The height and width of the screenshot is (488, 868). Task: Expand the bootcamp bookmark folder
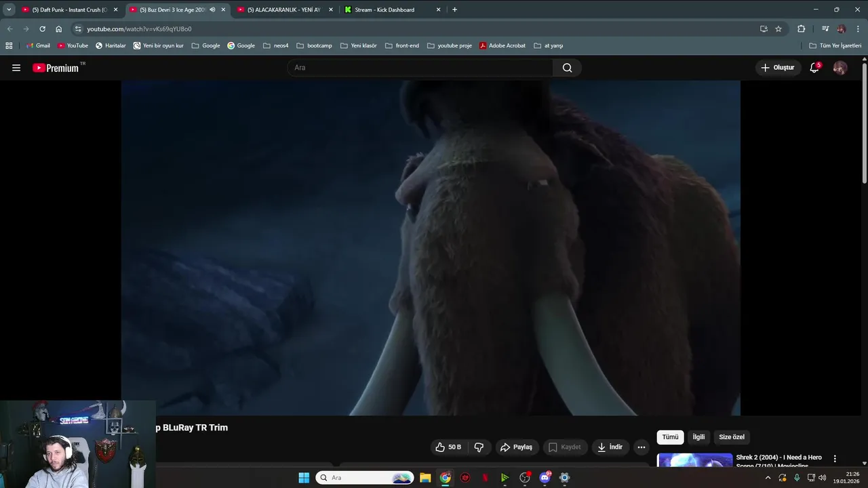coord(315,45)
